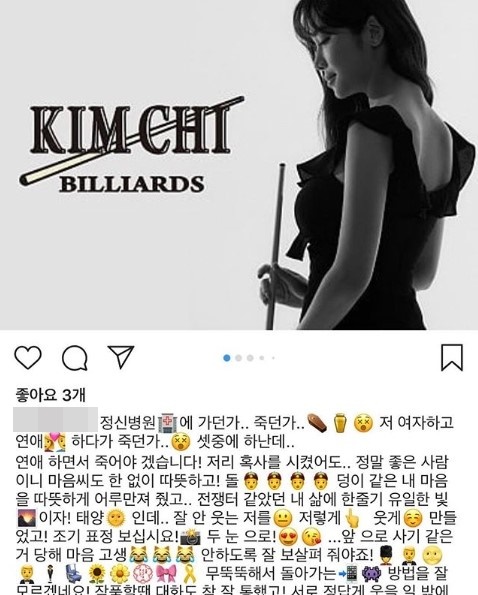Jump to second carousel dot
Viewport: 478px width, 595px height.
tap(239, 358)
